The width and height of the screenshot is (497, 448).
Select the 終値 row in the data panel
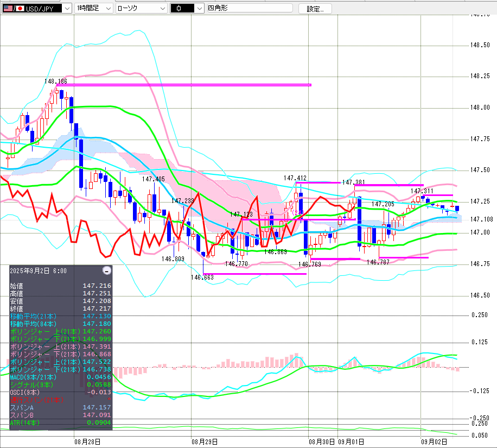61,309
